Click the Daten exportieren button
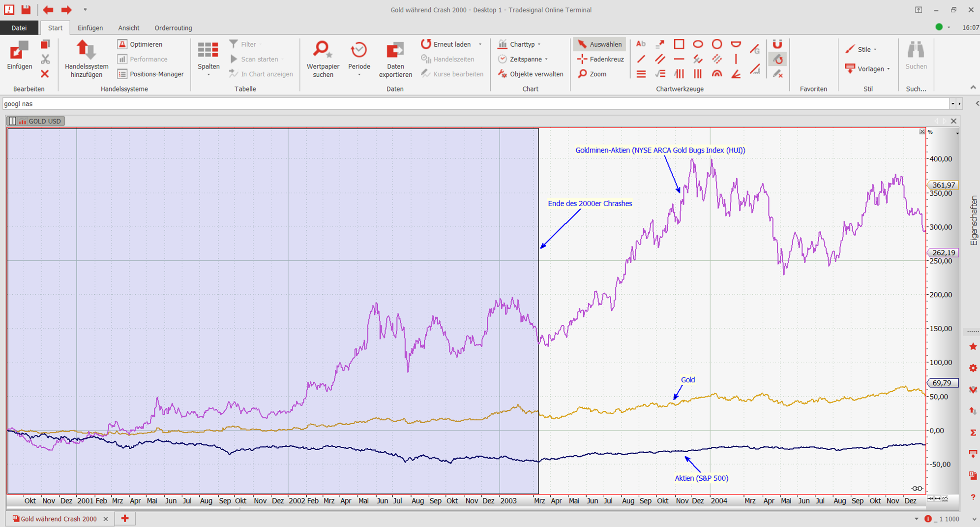This screenshot has width=980, height=527. [x=395, y=59]
